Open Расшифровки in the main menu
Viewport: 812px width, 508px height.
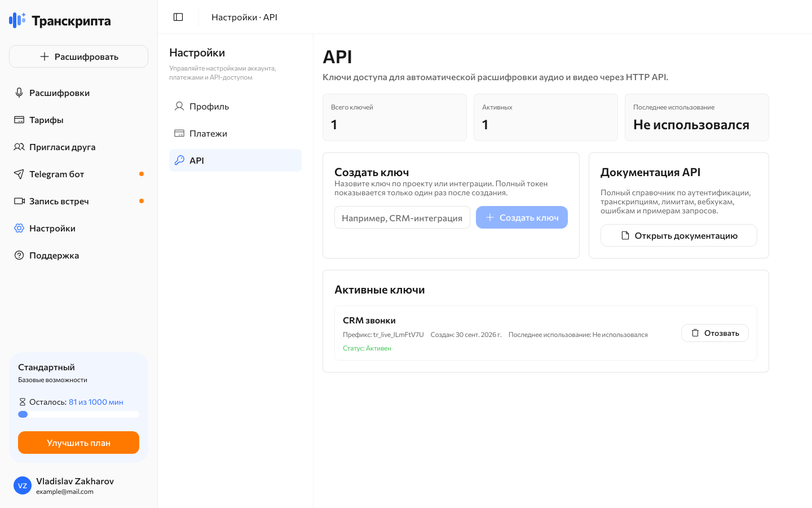(78, 93)
